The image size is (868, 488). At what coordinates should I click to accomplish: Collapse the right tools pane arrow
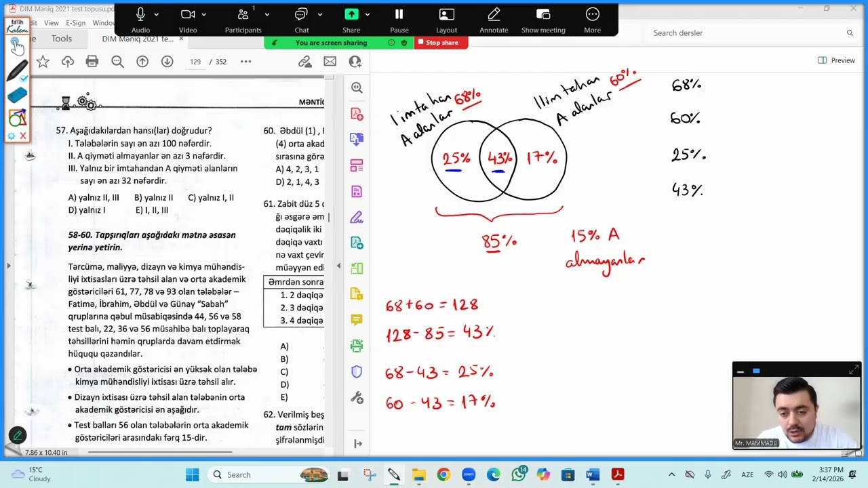(x=357, y=444)
